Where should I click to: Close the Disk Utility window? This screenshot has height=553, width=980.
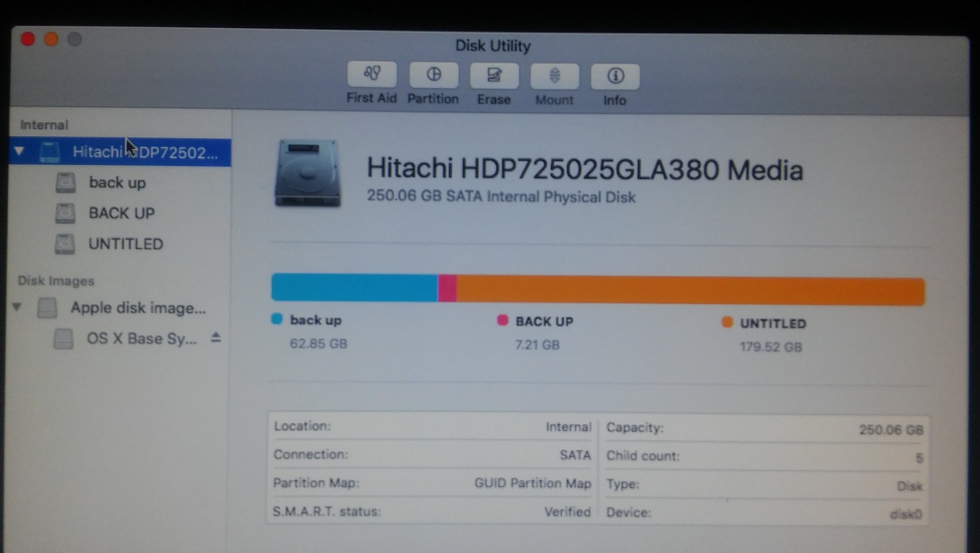(x=28, y=39)
